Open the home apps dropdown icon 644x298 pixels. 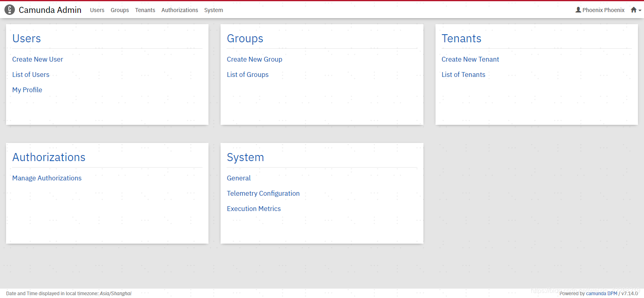coord(636,10)
